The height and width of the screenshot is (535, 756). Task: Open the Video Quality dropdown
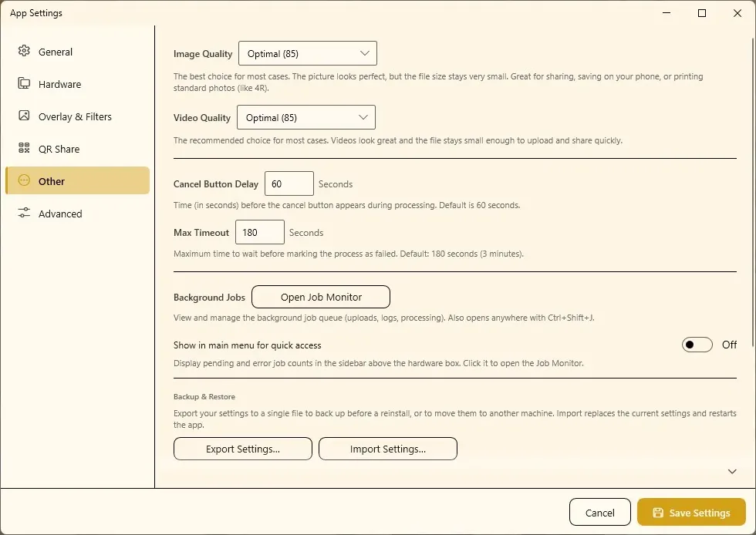click(x=306, y=118)
